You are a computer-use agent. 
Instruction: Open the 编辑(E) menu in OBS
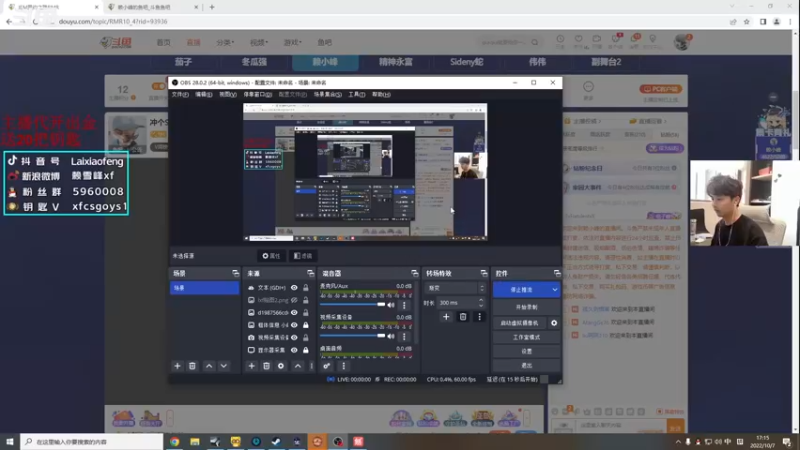[204, 94]
